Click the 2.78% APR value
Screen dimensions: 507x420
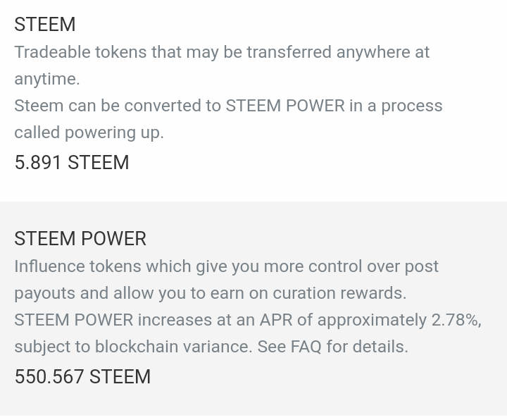[x=455, y=320]
